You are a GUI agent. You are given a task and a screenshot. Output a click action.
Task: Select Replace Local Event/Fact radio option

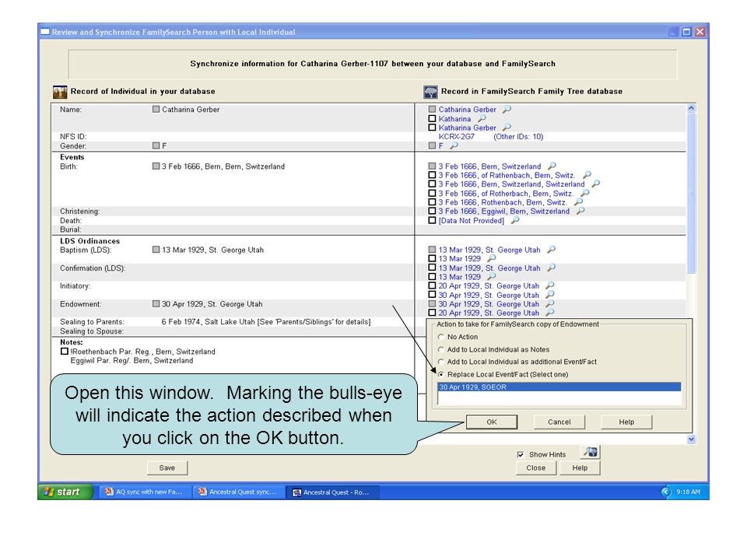click(440, 374)
